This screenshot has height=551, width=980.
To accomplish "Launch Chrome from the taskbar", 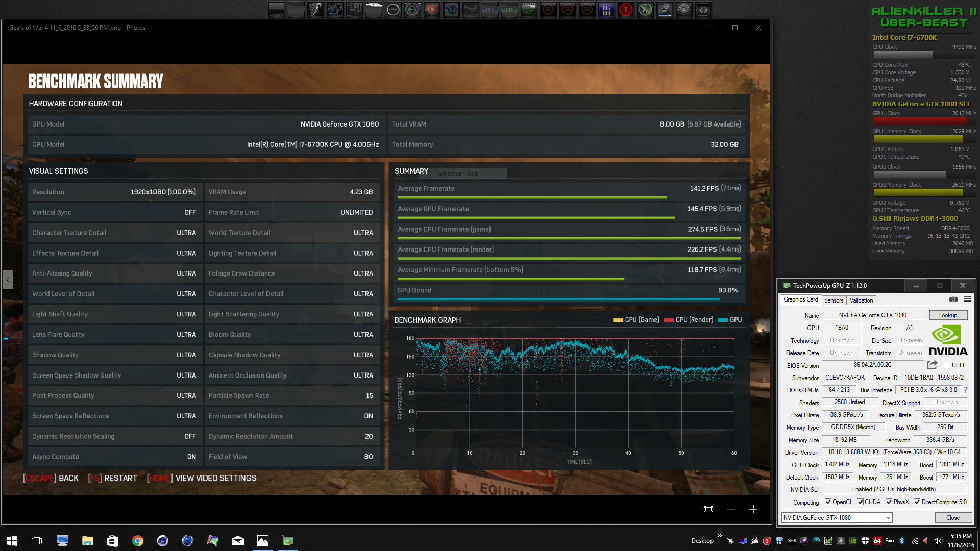I will click(x=137, y=541).
